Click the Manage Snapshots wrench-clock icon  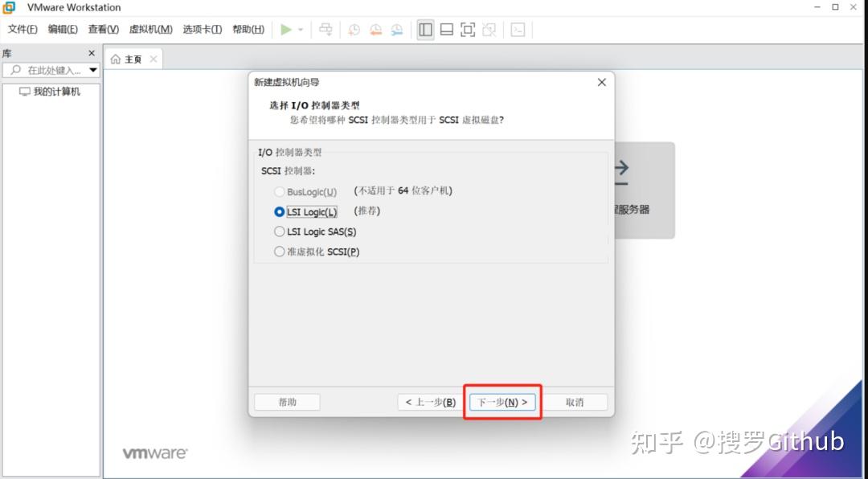(397, 30)
